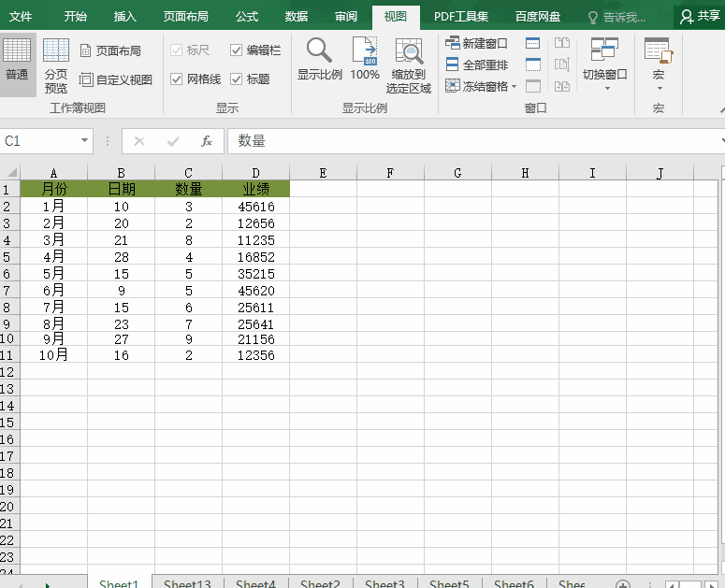Viewport: 725px width, 588px height.
Task: Open the Name Box dropdown arrow
Action: pyautogui.click(x=84, y=140)
